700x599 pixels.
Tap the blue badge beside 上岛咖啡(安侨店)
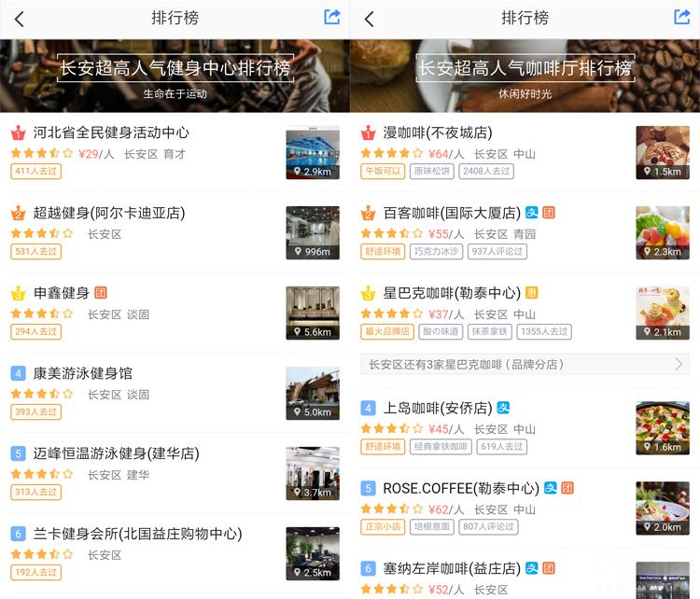tap(503, 408)
